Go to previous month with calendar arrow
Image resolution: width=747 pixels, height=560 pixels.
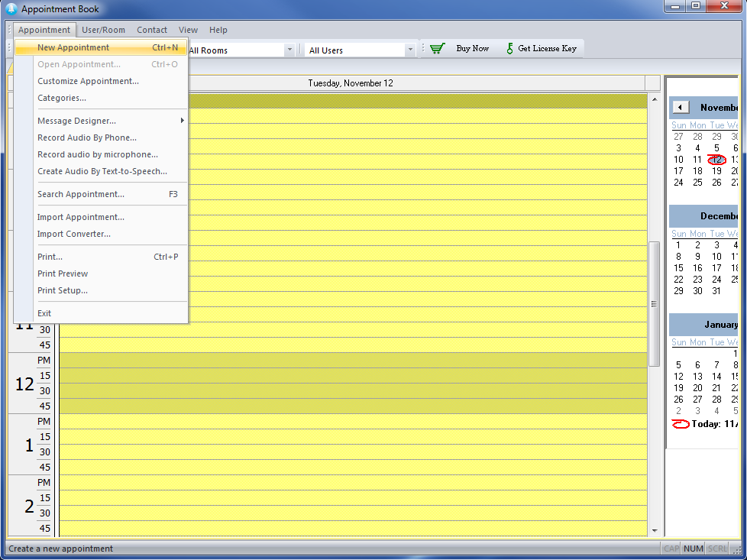(681, 108)
